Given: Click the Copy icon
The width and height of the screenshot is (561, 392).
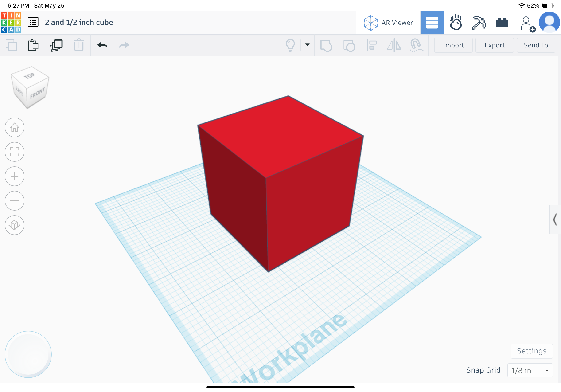Looking at the screenshot, I should tap(11, 45).
